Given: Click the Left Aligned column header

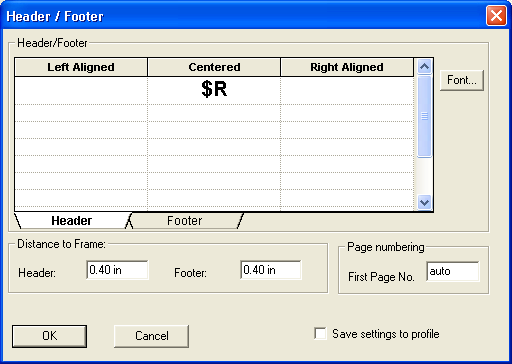Looking at the screenshot, I should [81, 67].
